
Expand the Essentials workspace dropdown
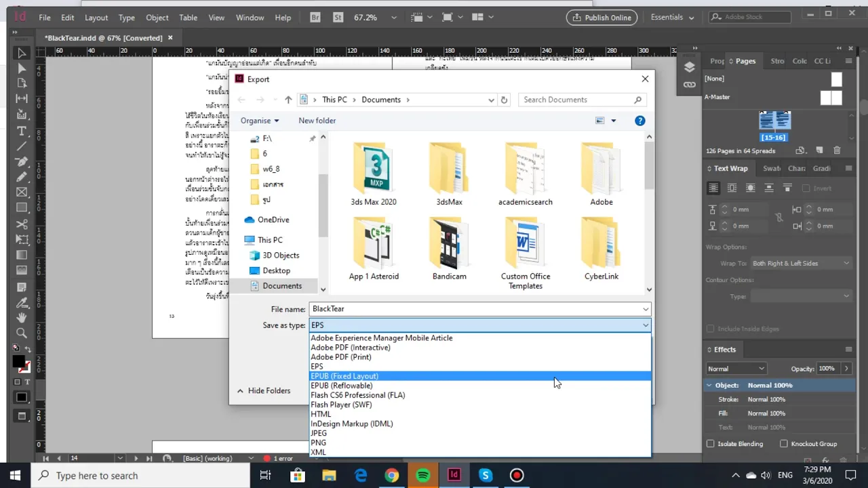(x=672, y=18)
